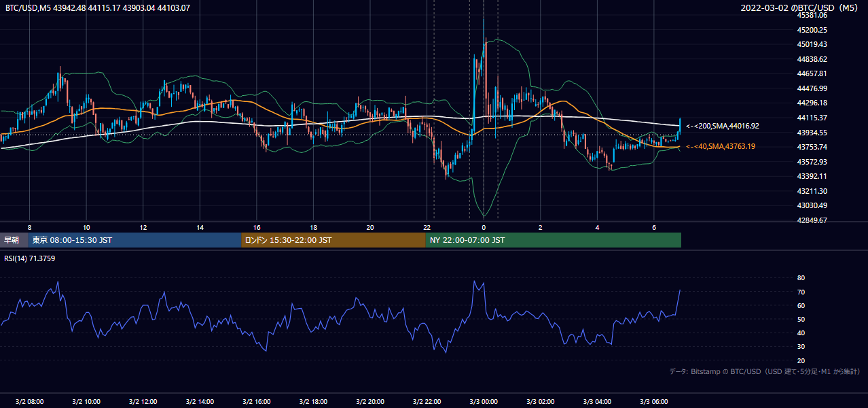The image size is (868, 408).
Task: Click the RSI(14) 71.3759 indicator label
Action: (x=29, y=258)
